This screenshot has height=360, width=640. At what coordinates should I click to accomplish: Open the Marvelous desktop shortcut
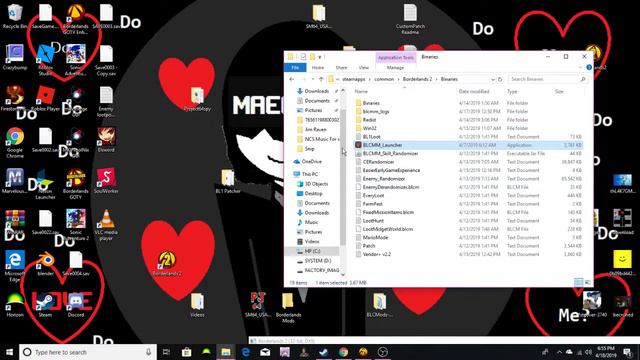[15, 181]
